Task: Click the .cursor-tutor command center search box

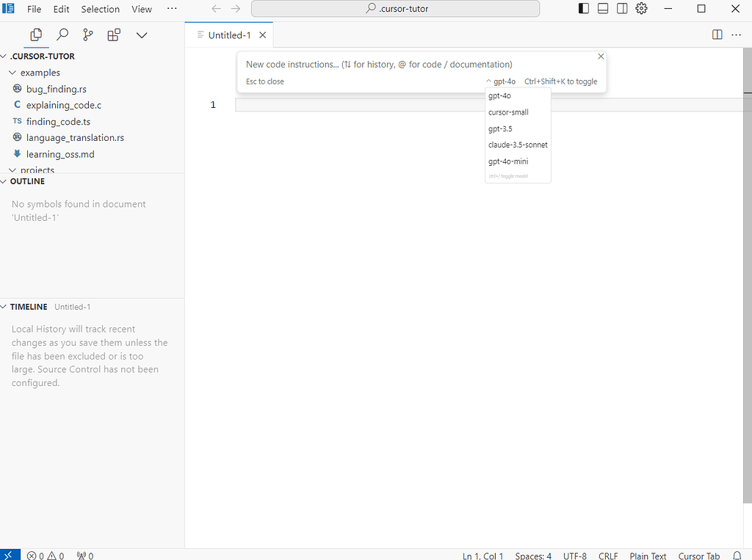Action: pyautogui.click(x=395, y=9)
